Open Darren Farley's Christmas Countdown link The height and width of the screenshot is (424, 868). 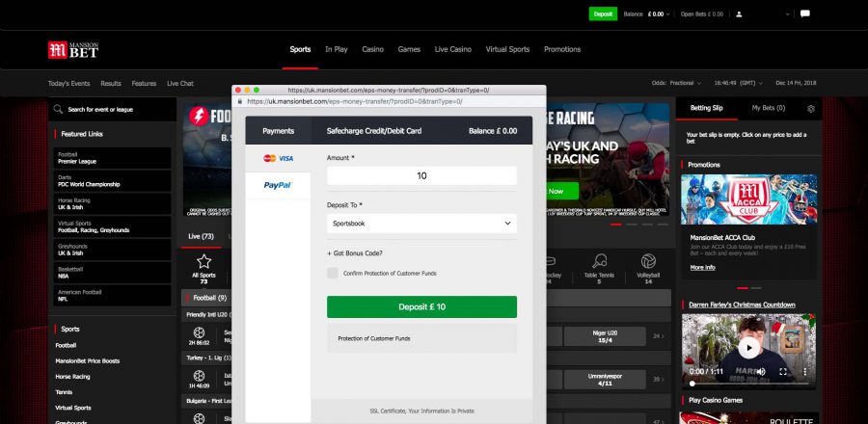pos(742,305)
